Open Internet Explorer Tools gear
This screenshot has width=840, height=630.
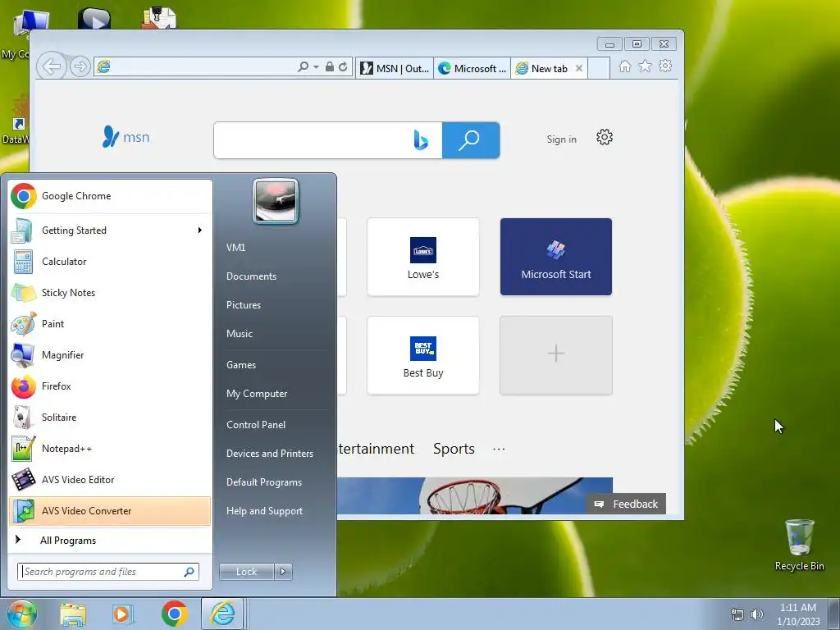tap(665, 66)
